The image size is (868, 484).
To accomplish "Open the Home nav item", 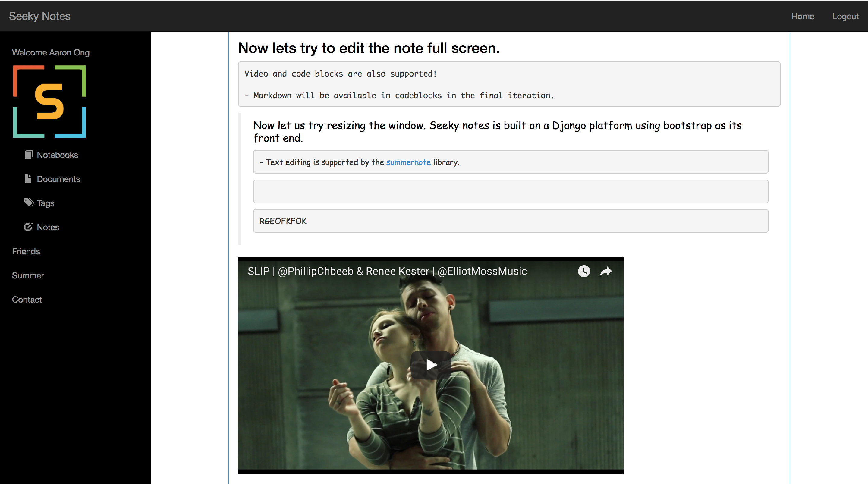I will pos(803,16).
